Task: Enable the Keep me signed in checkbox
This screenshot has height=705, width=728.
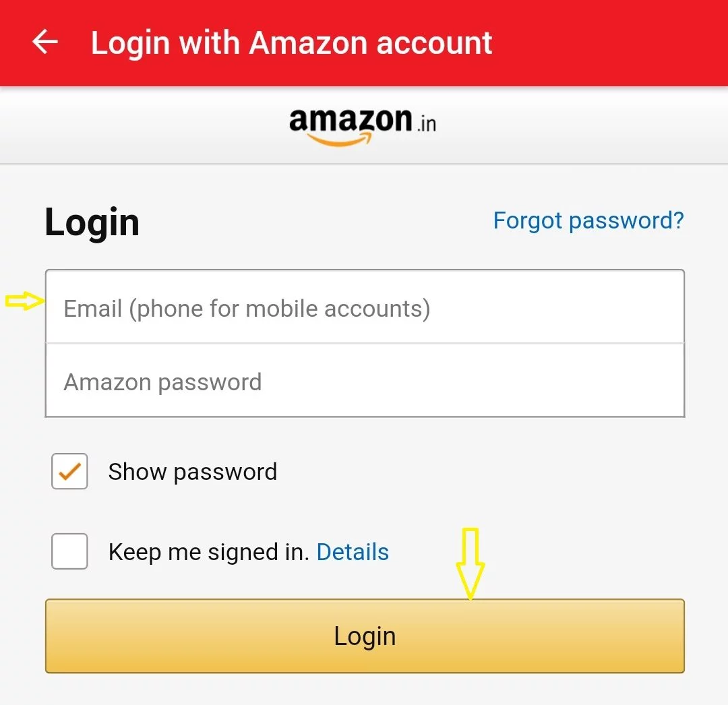Action: pos(69,551)
